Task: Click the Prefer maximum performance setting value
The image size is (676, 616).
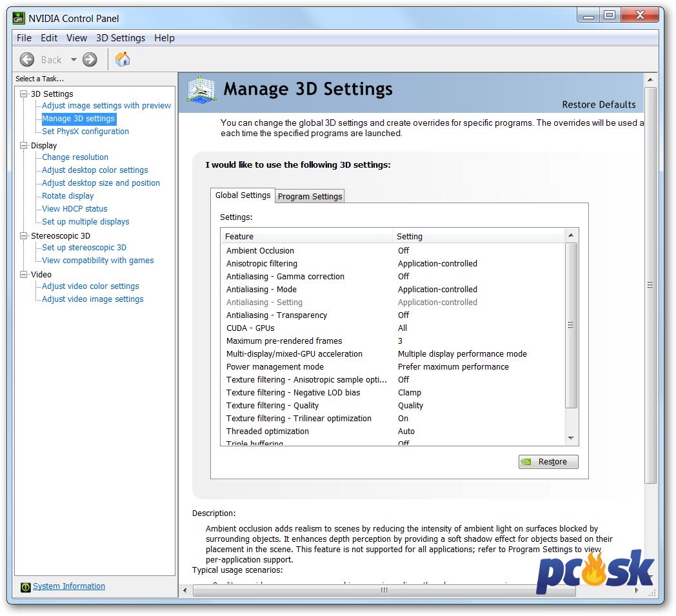Action: 453,367
